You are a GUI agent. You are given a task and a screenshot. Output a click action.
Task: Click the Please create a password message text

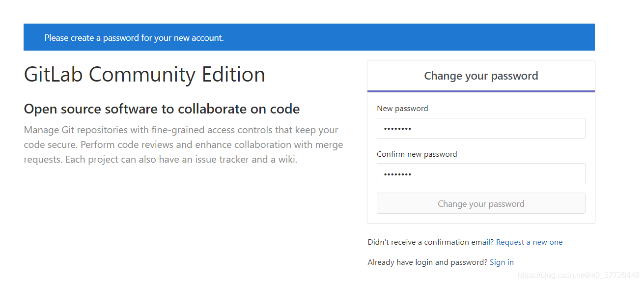pyautogui.click(x=134, y=38)
